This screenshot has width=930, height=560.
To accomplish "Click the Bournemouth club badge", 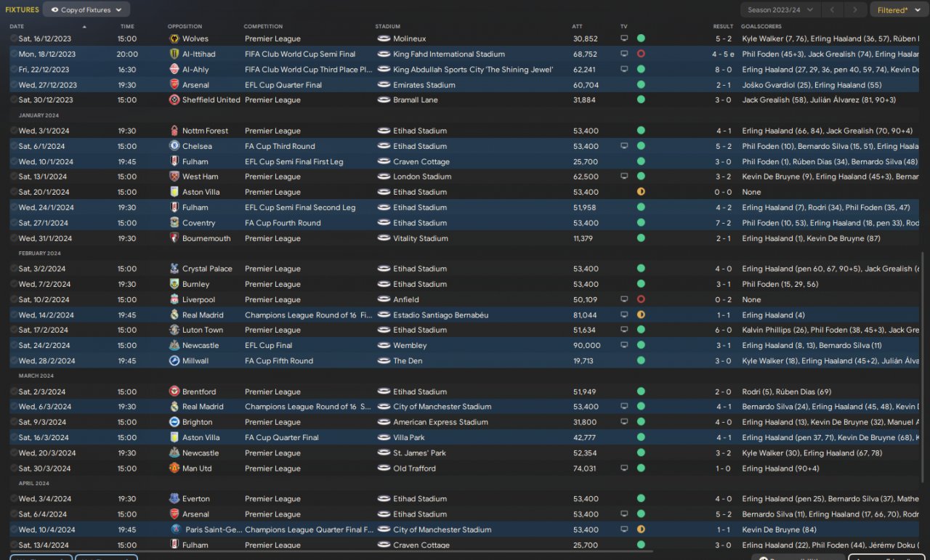I will click(174, 238).
